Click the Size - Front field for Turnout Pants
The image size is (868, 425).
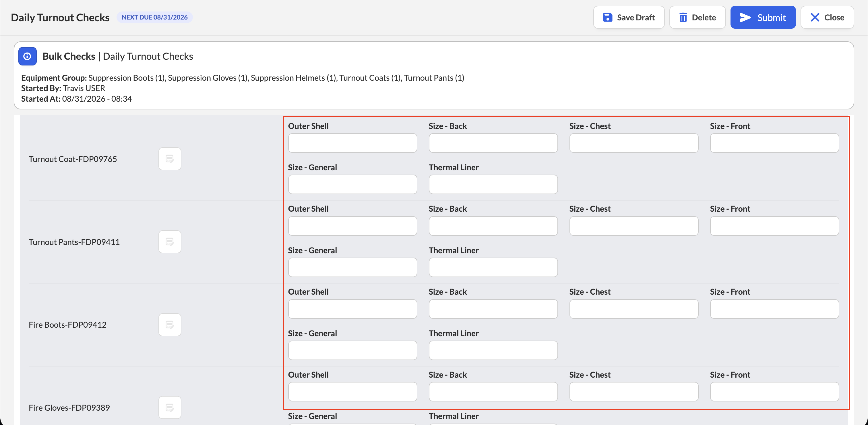775,226
